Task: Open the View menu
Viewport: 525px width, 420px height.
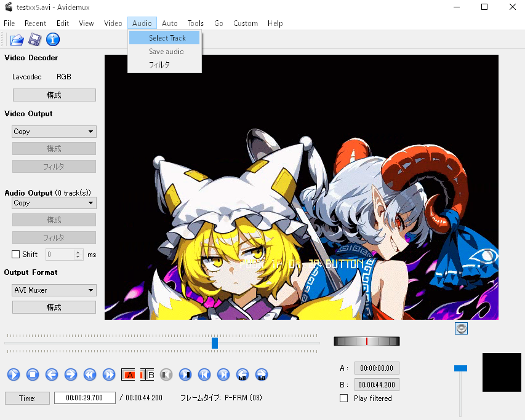Action: pos(86,23)
